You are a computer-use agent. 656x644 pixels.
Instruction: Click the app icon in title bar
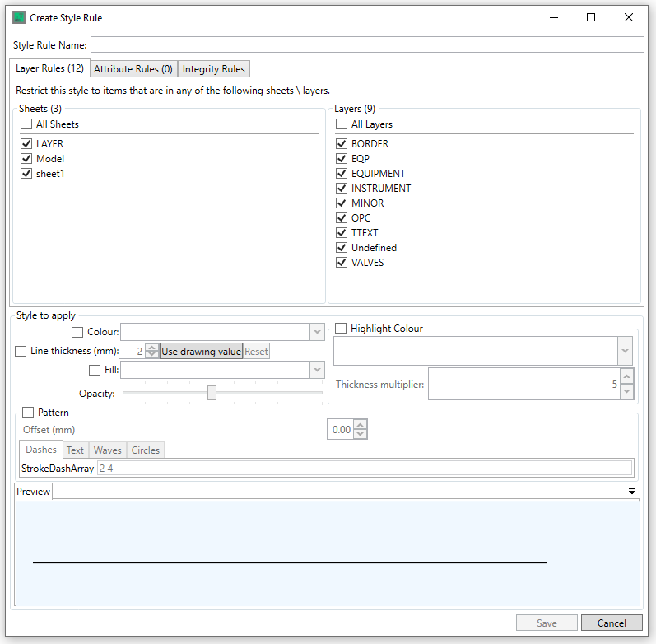19,17
